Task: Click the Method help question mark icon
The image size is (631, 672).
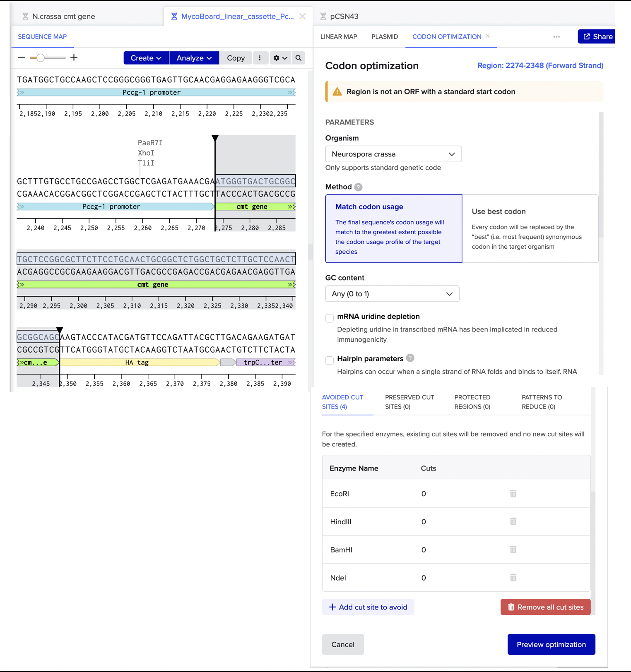Action: [x=359, y=187]
